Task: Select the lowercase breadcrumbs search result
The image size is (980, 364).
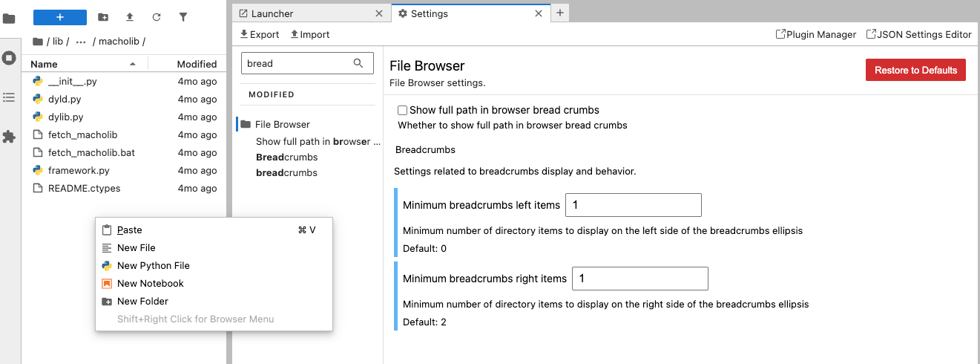Action: coord(286,173)
